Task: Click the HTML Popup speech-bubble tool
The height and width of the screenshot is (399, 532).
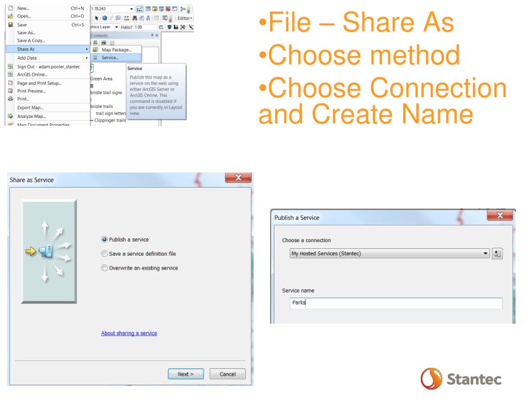Action: pos(118,18)
